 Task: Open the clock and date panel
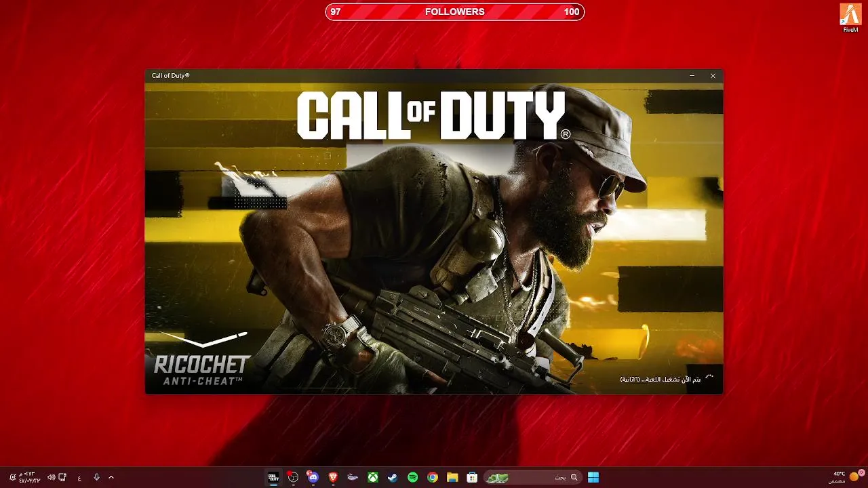coord(30,477)
